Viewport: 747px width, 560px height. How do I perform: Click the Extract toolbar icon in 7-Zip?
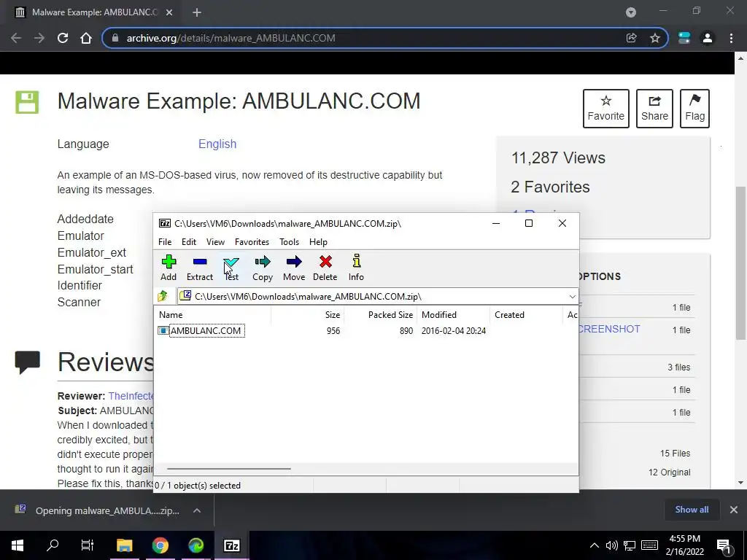click(200, 268)
